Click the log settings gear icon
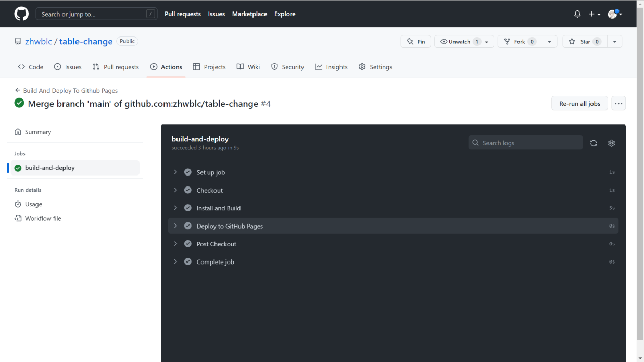Screen dimensions: 644x362 pyautogui.click(x=611, y=143)
